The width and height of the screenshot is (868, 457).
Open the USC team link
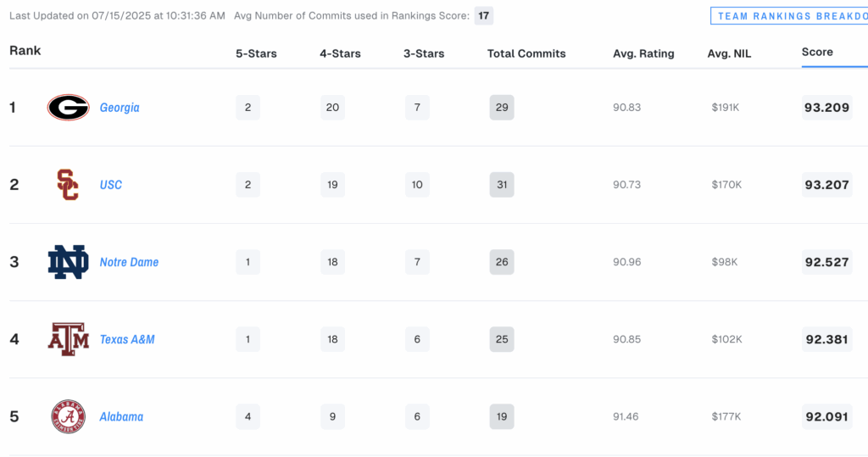[111, 185]
